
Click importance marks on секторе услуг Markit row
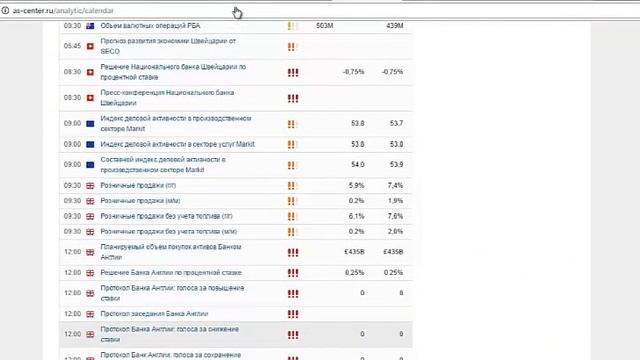point(292,144)
